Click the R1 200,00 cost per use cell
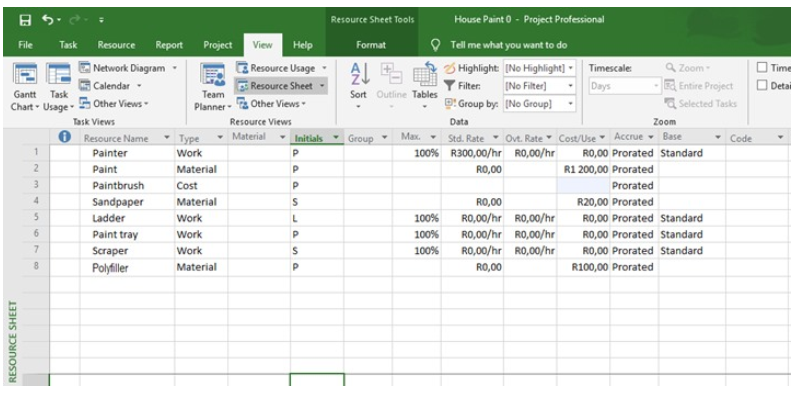The width and height of the screenshot is (804, 402). coord(583,169)
